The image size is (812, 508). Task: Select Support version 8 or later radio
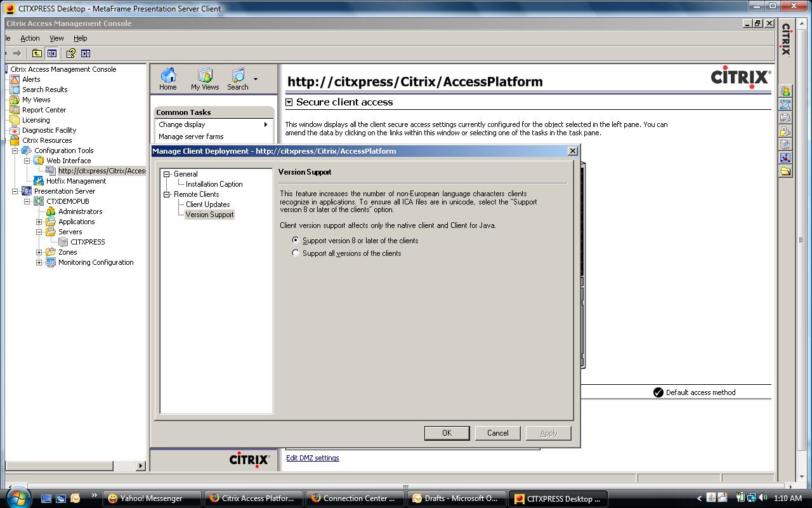[296, 241]
